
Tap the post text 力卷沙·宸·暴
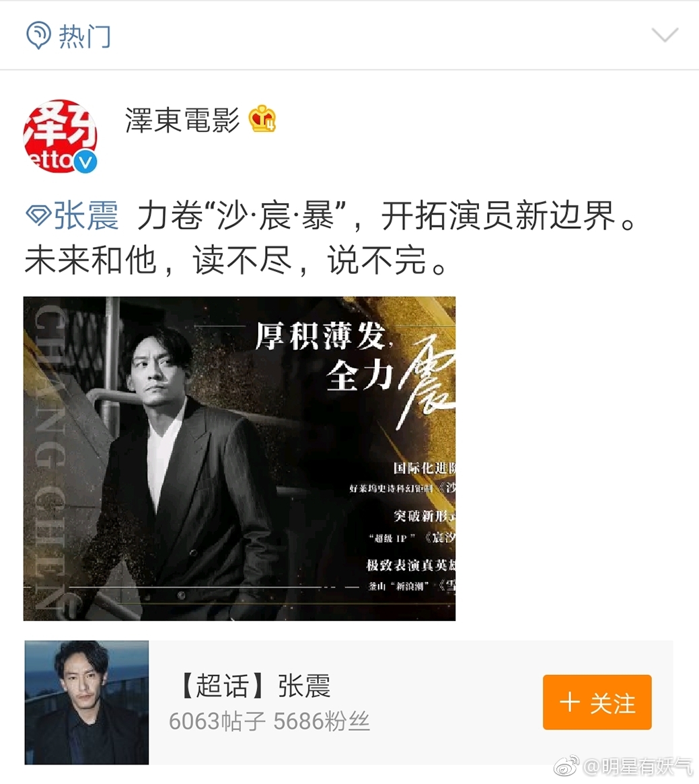tap(244, 215)
